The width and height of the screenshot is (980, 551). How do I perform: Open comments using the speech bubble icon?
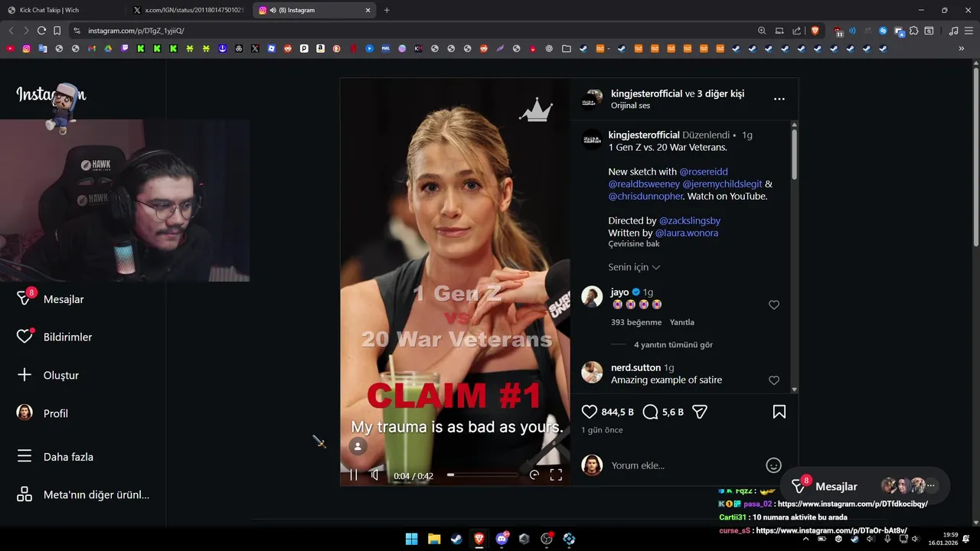click(651, 412)
